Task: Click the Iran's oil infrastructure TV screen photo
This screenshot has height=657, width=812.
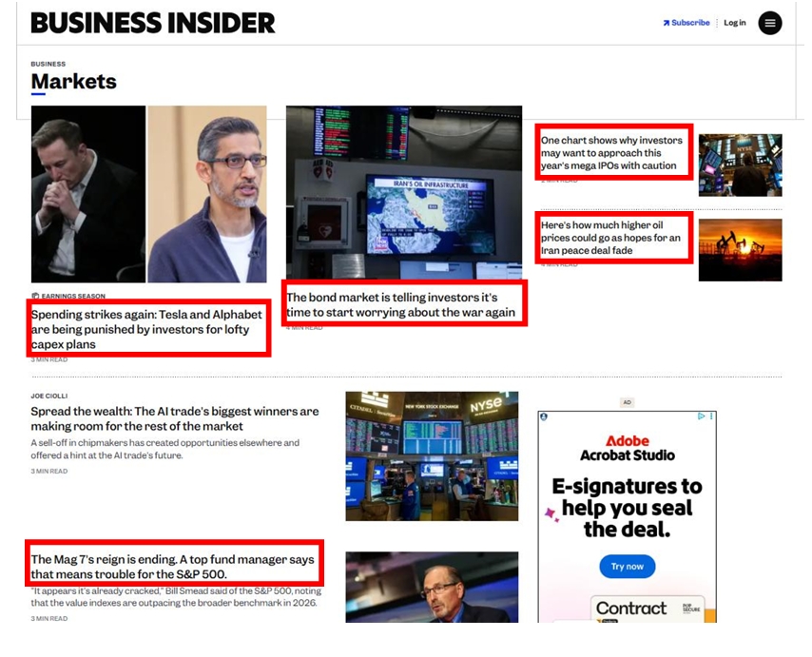Action: (404, 192)
